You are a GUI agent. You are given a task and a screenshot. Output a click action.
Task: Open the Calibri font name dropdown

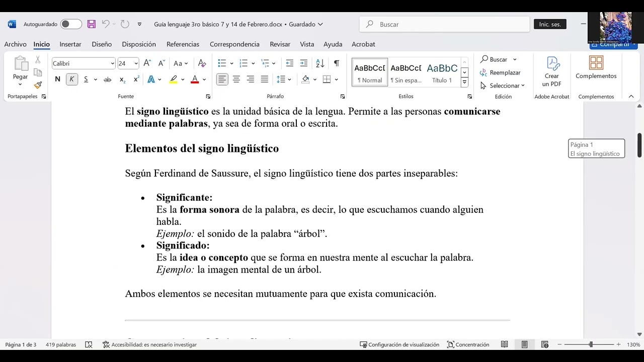(x=112, y=63)
